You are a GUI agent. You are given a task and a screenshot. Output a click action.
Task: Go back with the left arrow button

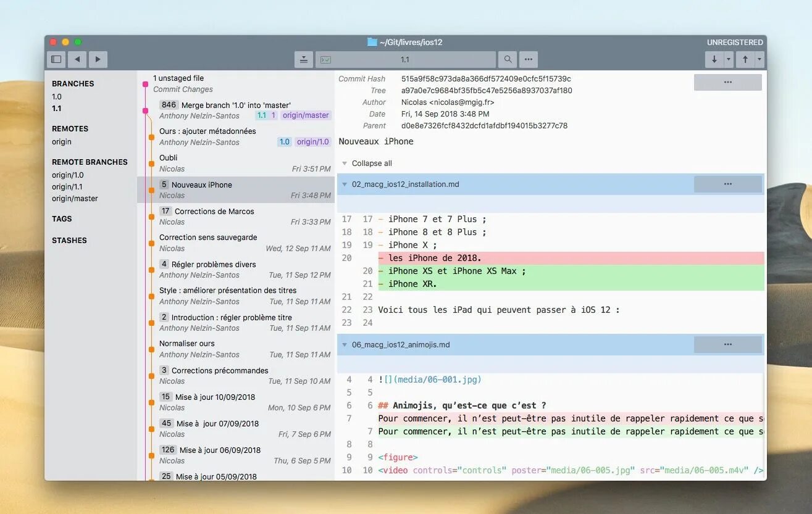77,59
